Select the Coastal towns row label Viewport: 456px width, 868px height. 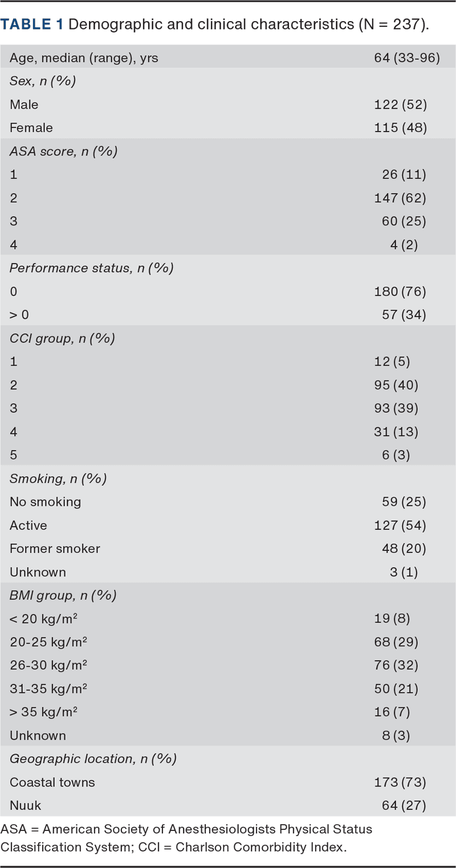point(52,782)
